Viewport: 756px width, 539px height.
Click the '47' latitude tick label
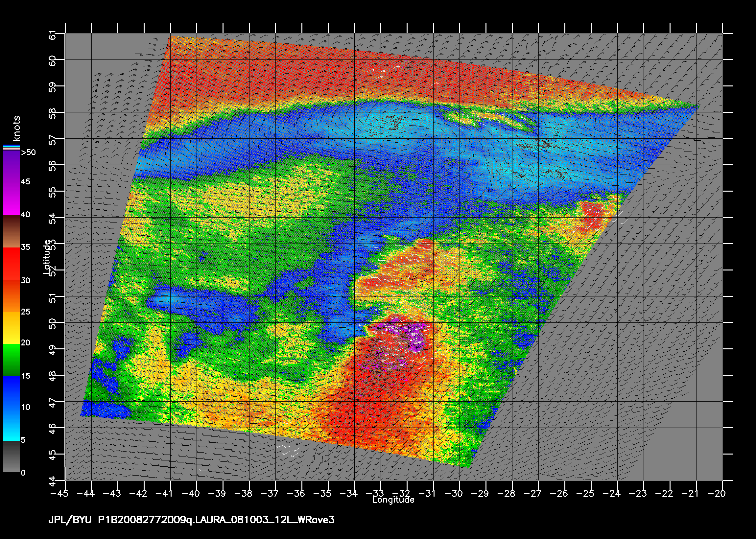tap(52, 403)
